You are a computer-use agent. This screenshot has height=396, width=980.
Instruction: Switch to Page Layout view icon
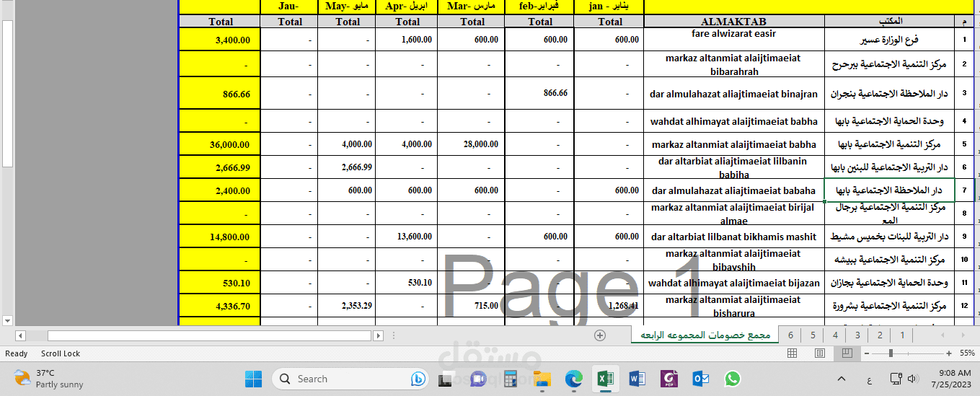pos(820,353)
